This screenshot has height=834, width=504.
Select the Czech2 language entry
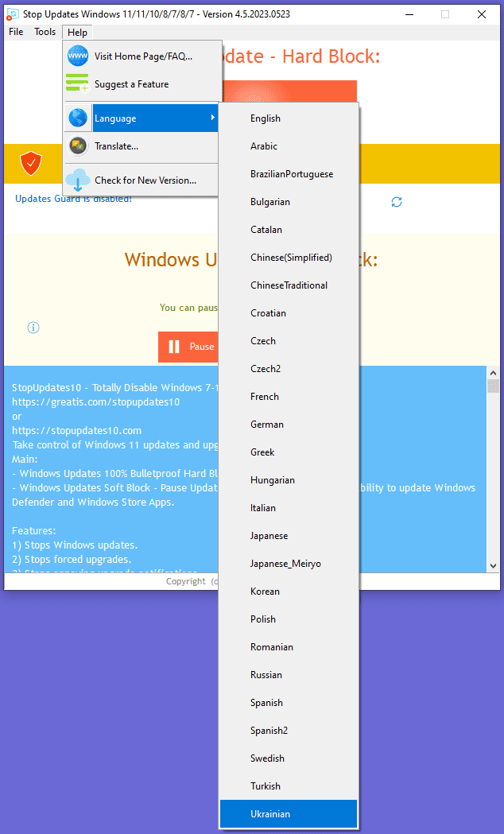point(289,369)
